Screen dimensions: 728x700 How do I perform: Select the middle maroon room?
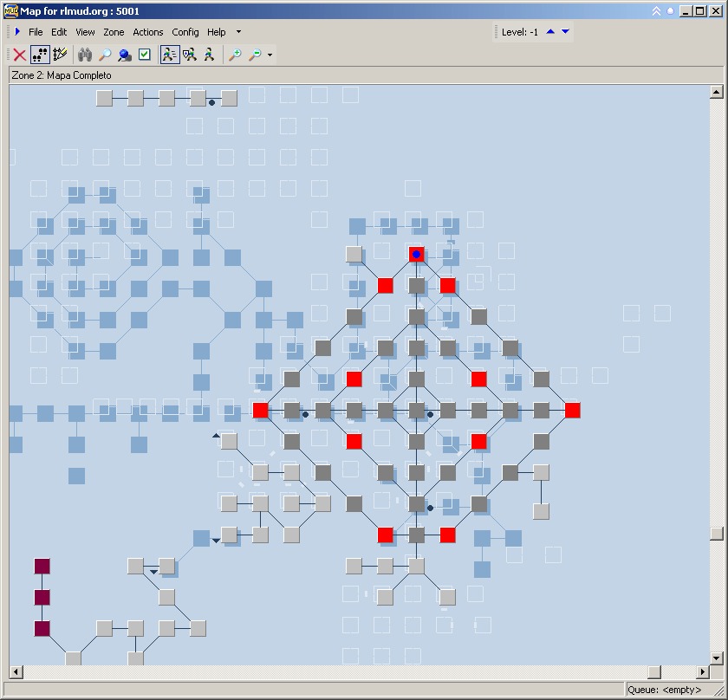pos(42,598)
